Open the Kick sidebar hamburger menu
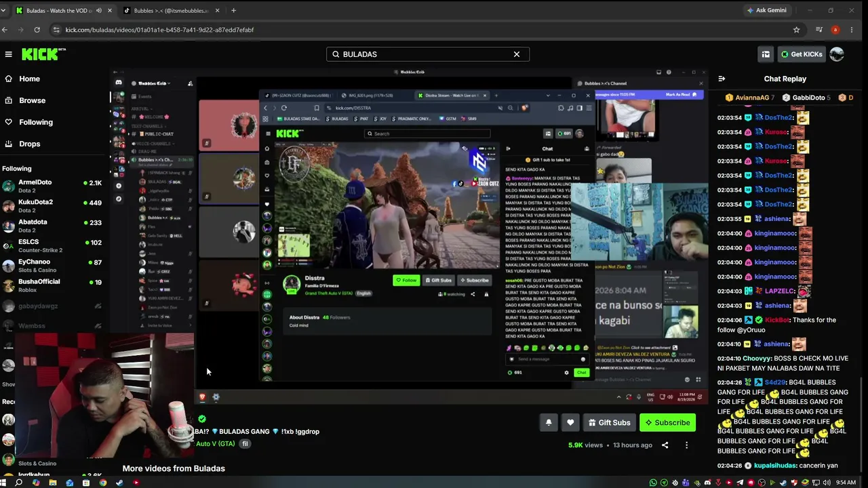This screenshot has width=868, height=488. point(8,54)
